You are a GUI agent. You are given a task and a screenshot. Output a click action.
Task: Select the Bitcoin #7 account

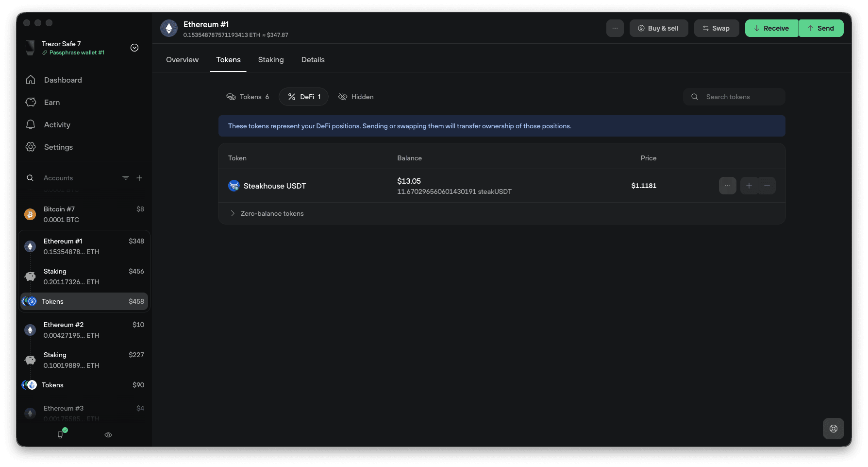84,214
